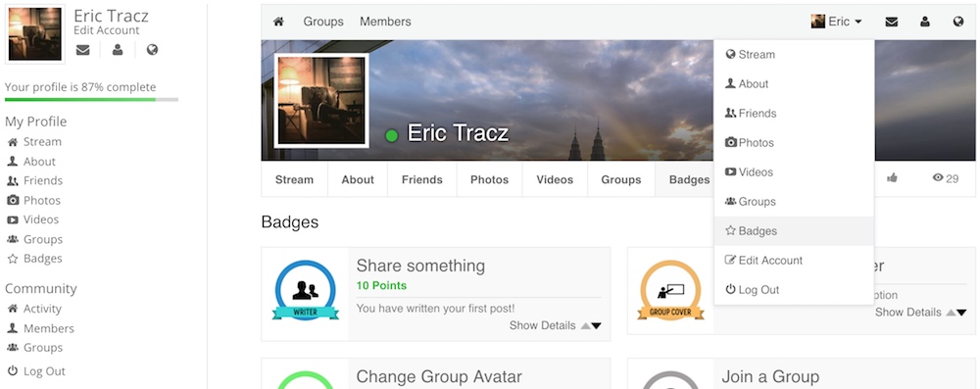Switch to Badges profile tab
The height and width of the screenshot is (389, 980).
685,179
